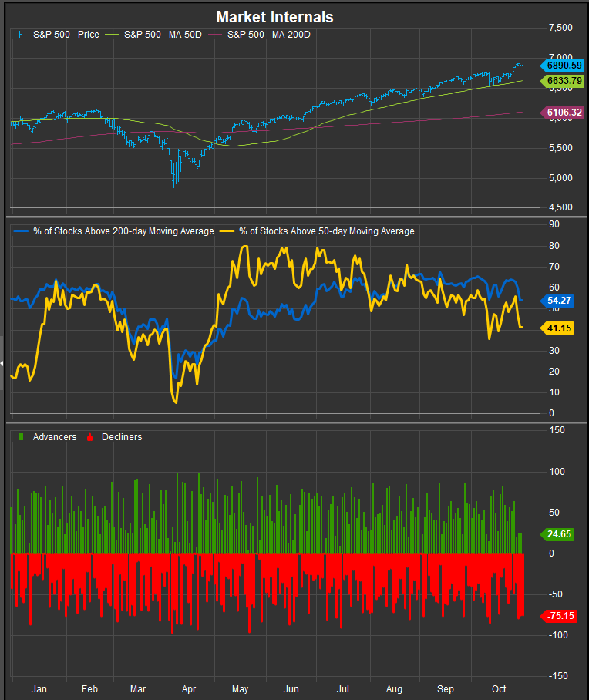Click the yellow 50-day breadth legend marker
The width and height of the screenshot is (589, 700).
pyautogui.click(x=227, y=231)
